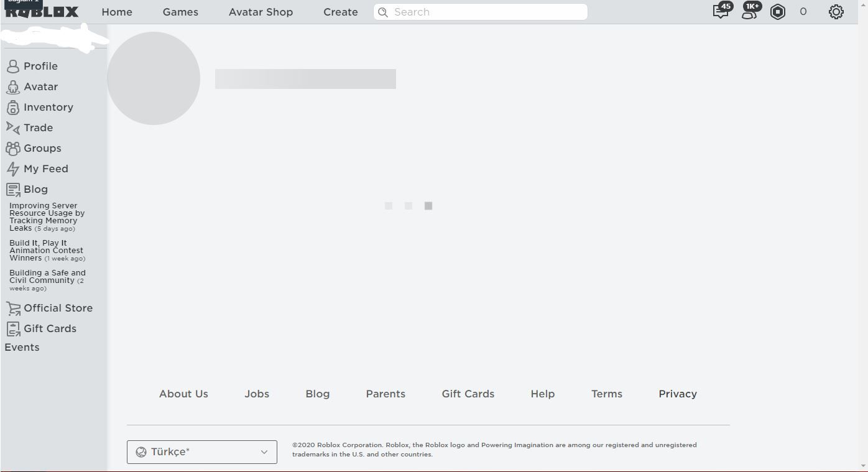Open Gift Cards label in the sidebar

pos(50,328)
